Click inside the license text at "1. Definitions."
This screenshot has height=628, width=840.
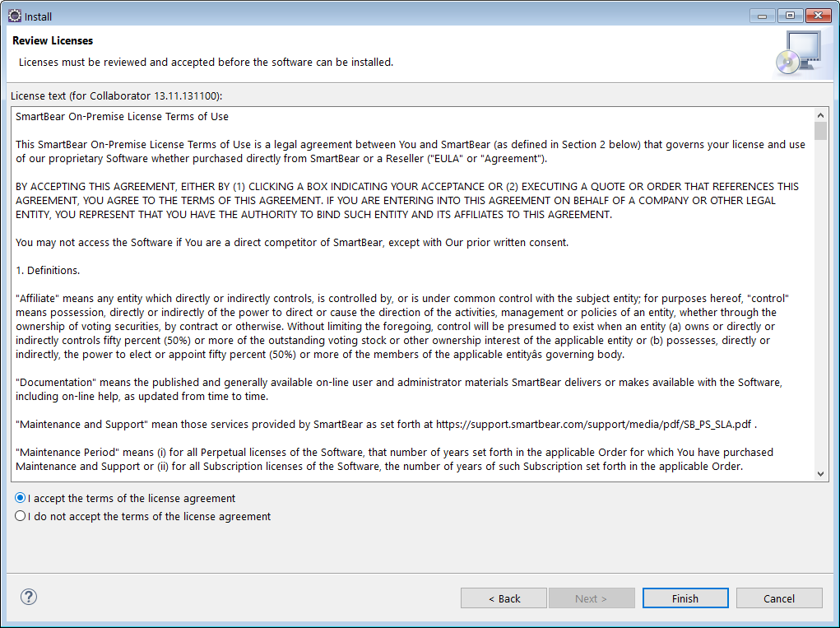(x=48, y=270)
